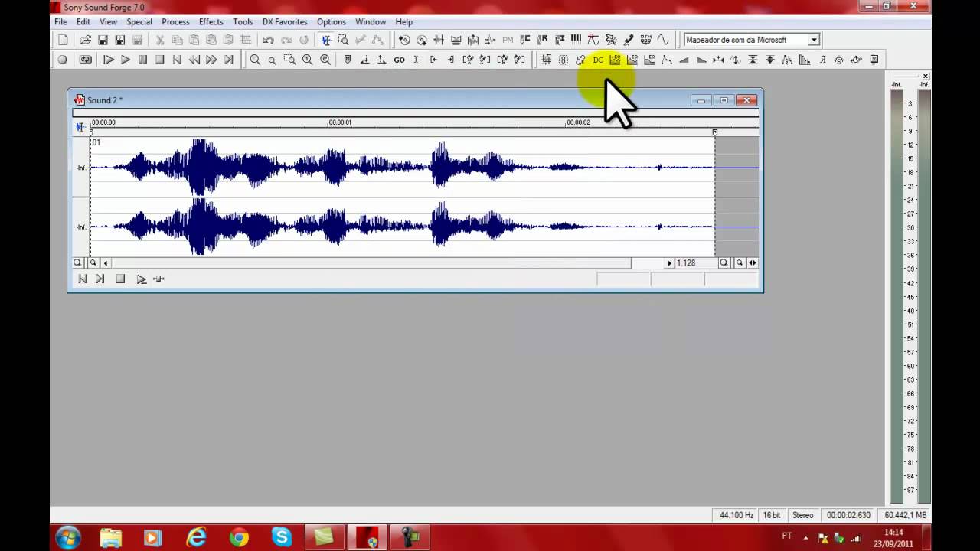
Task: Click Stop in Sound 2 window playbar
Action: pyautogui.click(x=120, y=279)
